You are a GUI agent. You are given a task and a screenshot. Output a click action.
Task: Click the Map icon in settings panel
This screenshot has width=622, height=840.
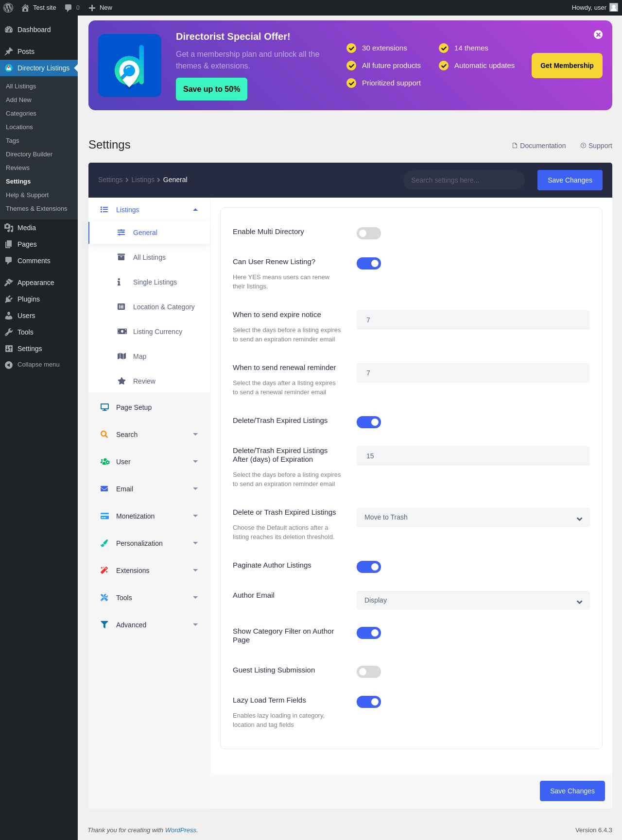122,356
